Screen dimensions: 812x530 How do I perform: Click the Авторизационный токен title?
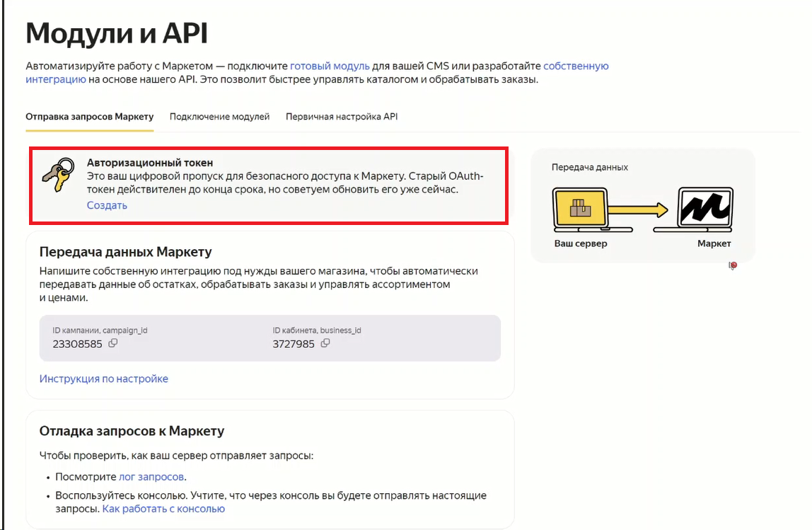point(150,163)
